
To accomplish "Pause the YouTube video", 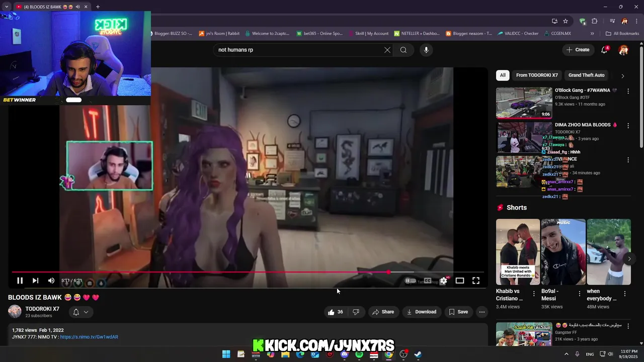I will point(20,281).
